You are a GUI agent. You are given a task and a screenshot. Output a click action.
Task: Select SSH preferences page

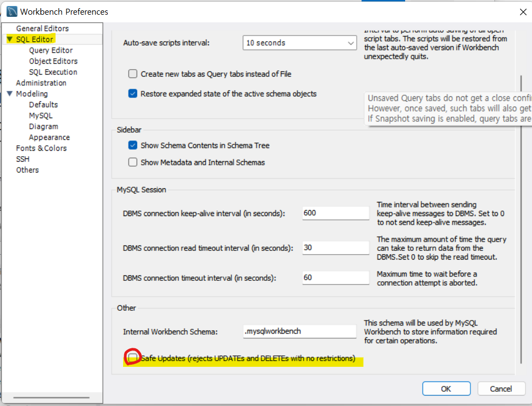23,159
